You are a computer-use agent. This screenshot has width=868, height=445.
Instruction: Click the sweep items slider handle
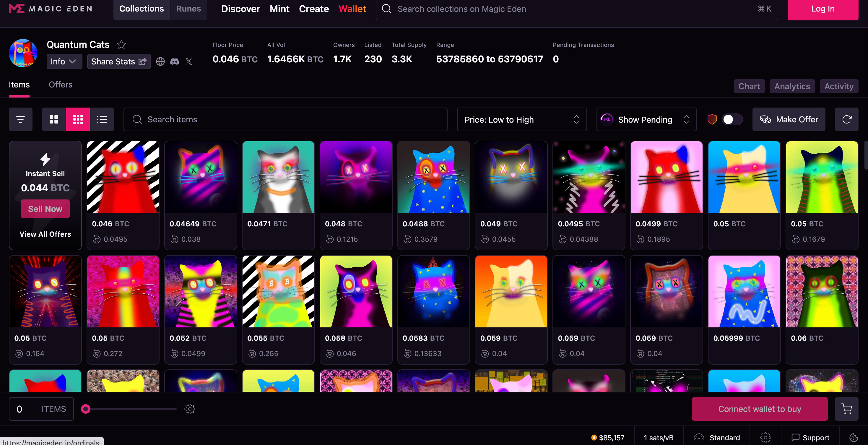click(86, 409)
